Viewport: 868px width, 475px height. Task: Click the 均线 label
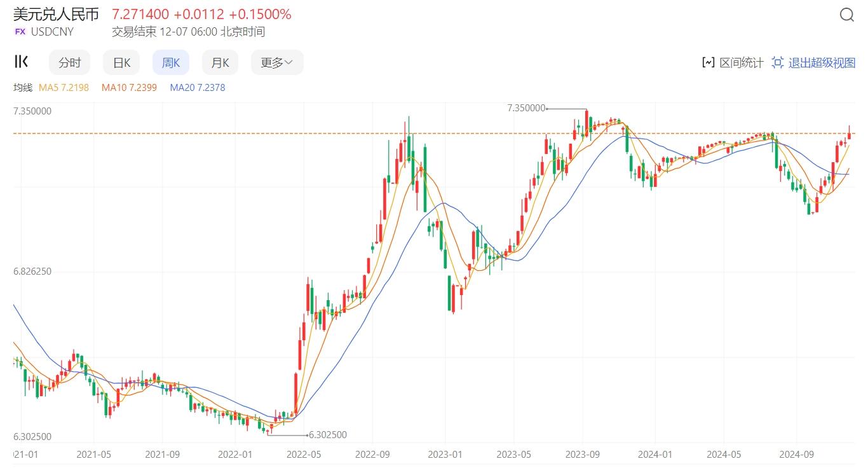point(23,87)
